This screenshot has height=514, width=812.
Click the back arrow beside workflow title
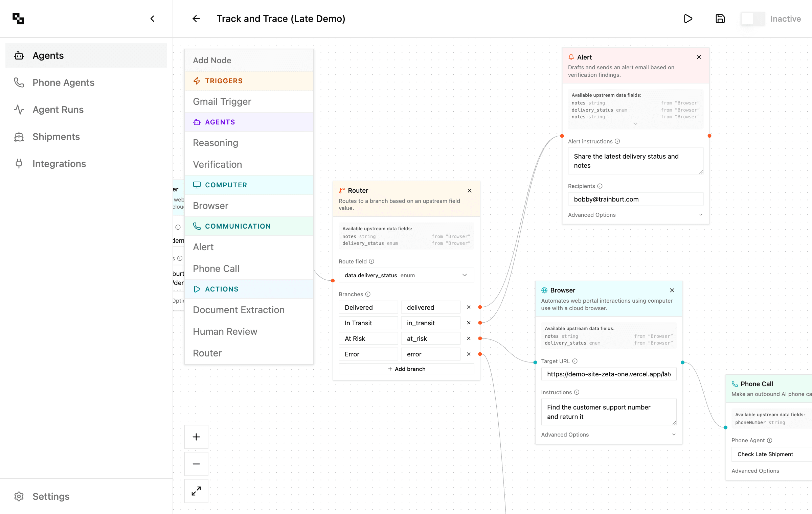coord(196,19)
